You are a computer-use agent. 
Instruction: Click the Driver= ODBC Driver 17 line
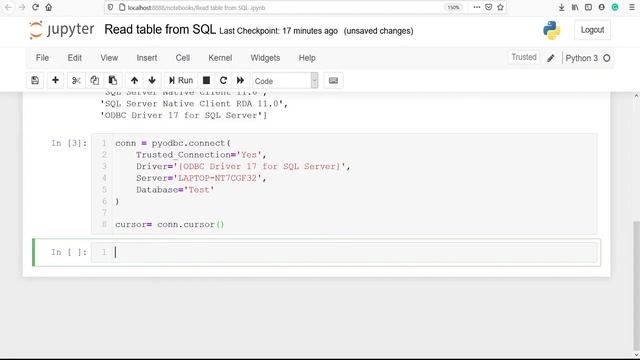click(x=243, y=166)
